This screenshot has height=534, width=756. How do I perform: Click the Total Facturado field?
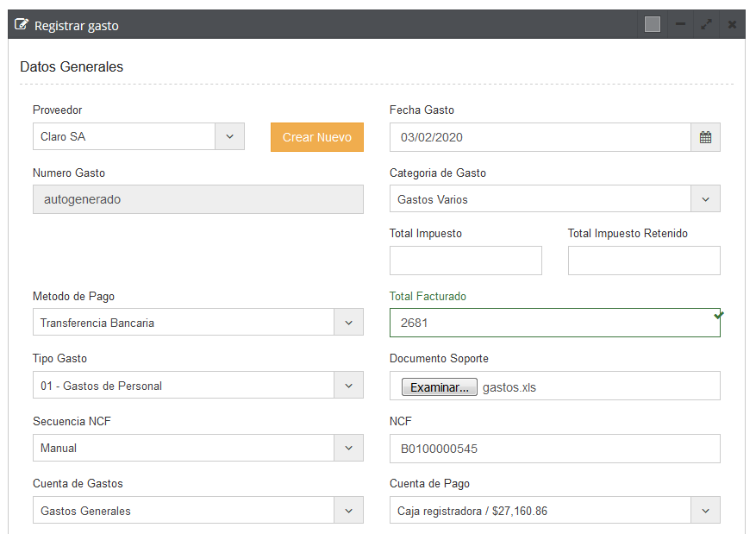point(552,323)
